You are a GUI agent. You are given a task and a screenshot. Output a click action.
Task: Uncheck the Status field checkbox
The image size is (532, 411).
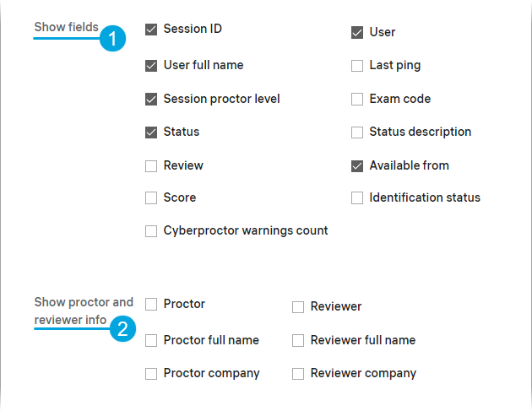151,132
